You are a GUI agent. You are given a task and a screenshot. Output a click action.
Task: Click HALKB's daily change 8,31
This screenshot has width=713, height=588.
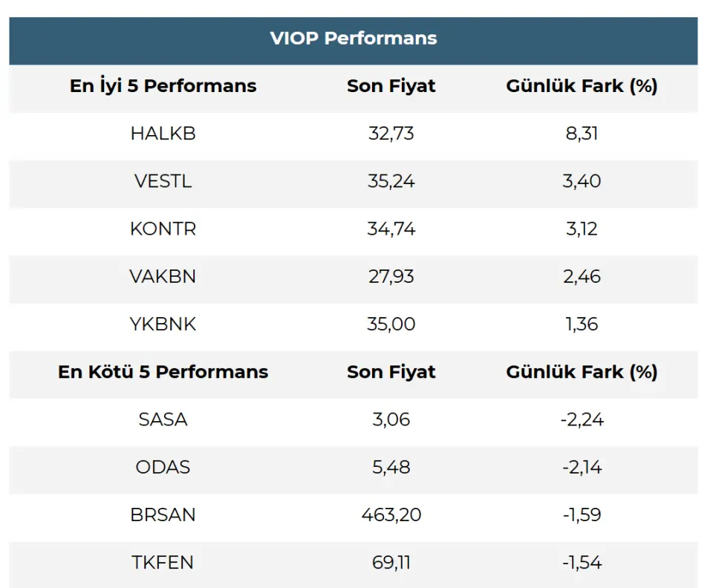point(582,134)
